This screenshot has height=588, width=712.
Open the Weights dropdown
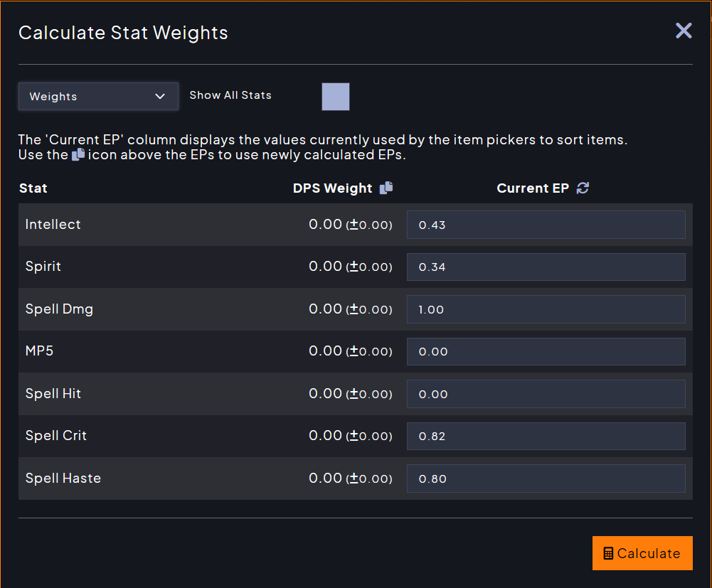coord(98,96)
